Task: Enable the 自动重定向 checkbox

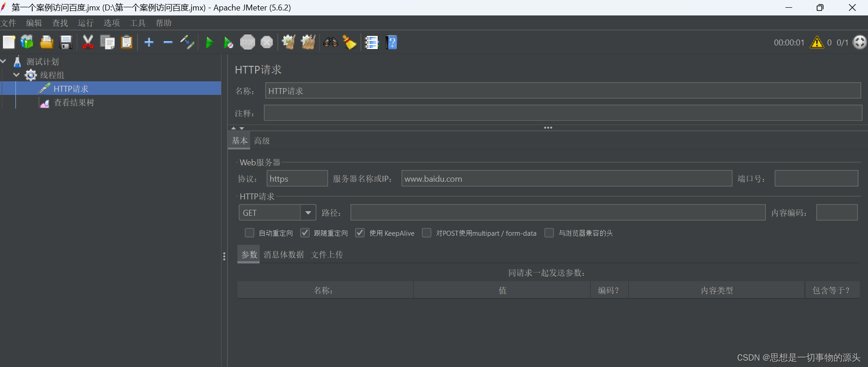Action: tap(249, 233)
